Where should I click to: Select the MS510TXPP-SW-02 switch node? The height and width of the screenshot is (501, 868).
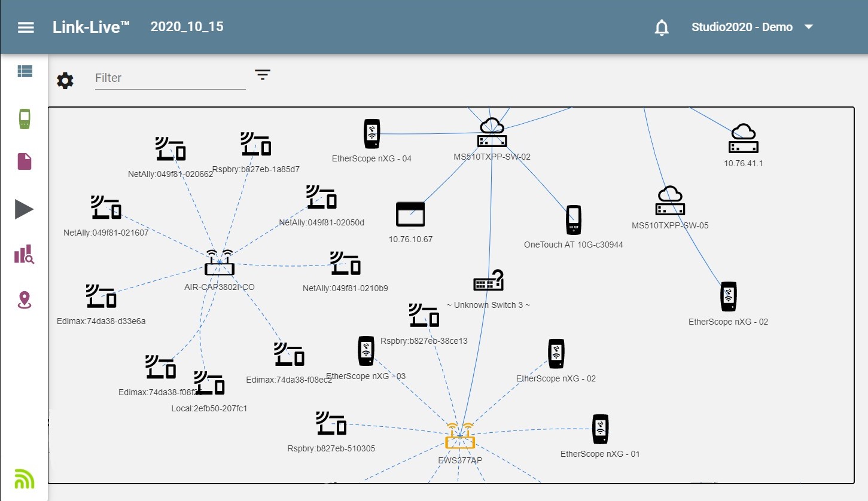[x=492, y=133]
